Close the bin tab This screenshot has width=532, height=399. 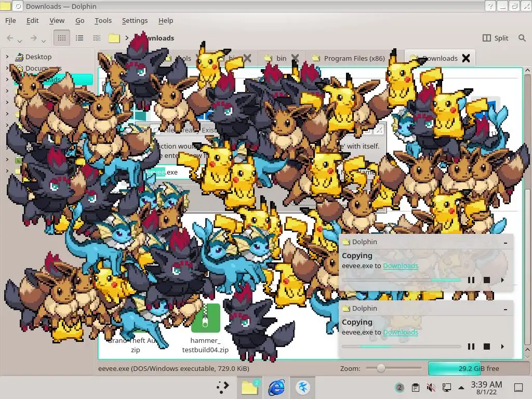click(x=295, y=58)
